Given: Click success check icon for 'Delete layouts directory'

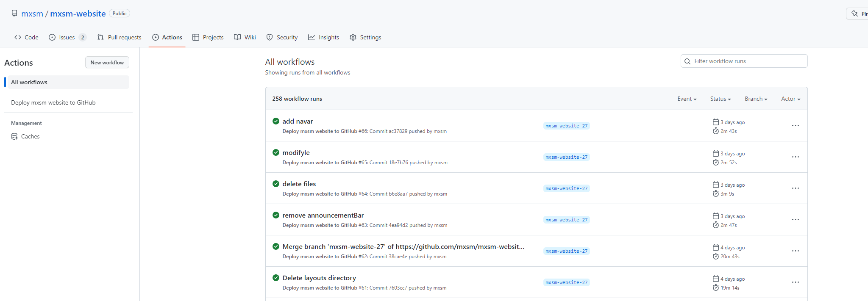Looking at the screenshot, I should pyautogui.click(x=276, y=278).
